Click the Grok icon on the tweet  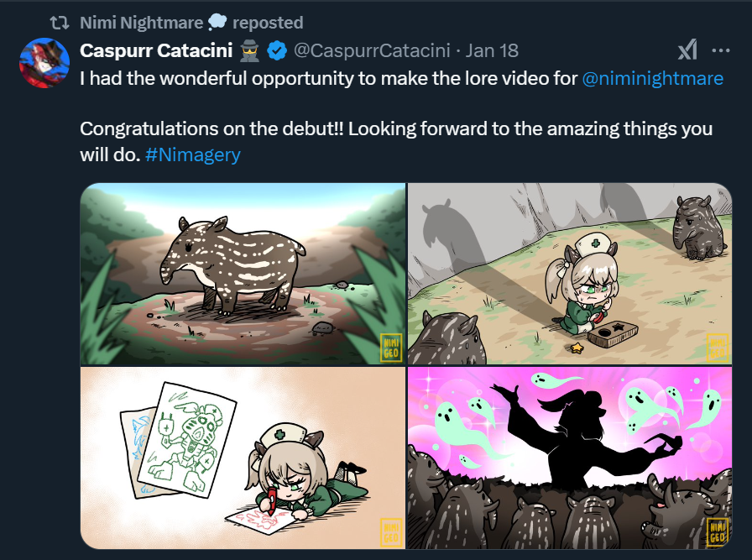687,51
